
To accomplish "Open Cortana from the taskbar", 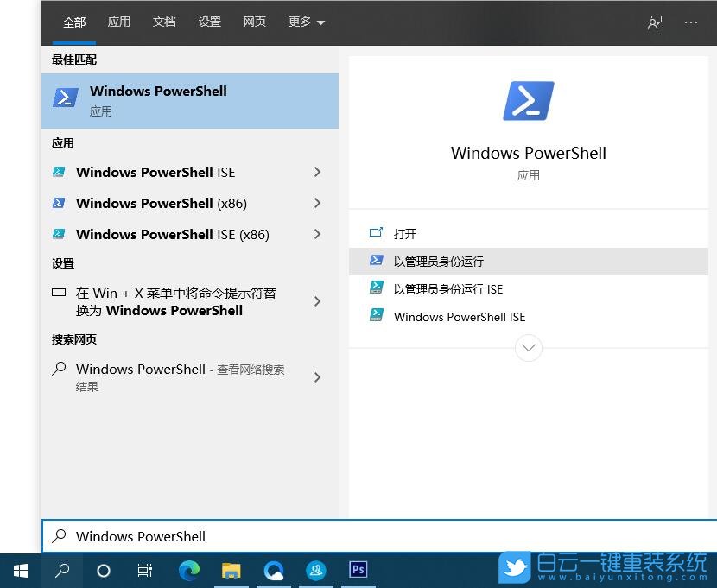I will pyautogui.click(x=103, y=570).
